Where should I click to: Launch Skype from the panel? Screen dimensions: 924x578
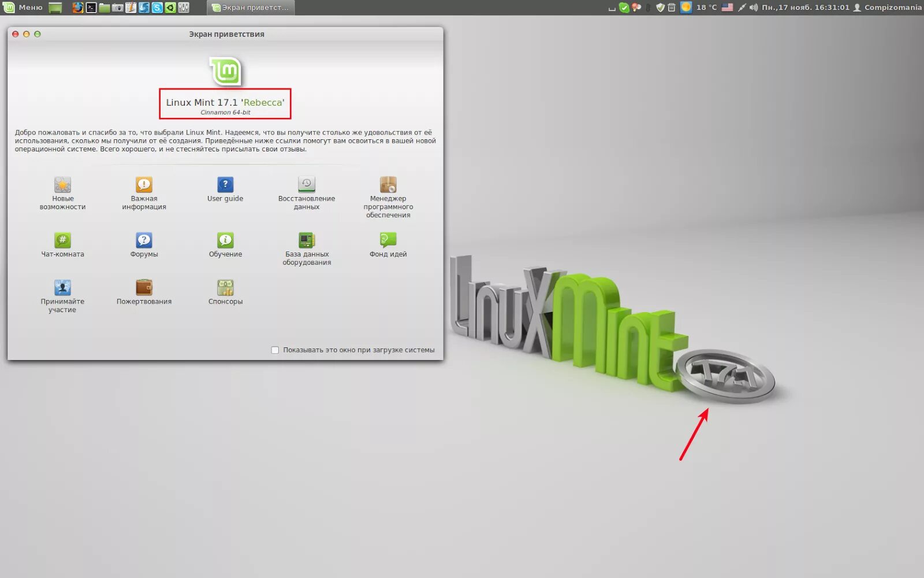pyautogui.click(x=157, y=8)
